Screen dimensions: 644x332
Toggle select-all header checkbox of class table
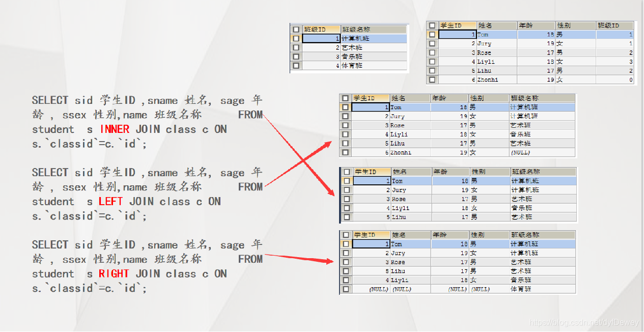296,30
